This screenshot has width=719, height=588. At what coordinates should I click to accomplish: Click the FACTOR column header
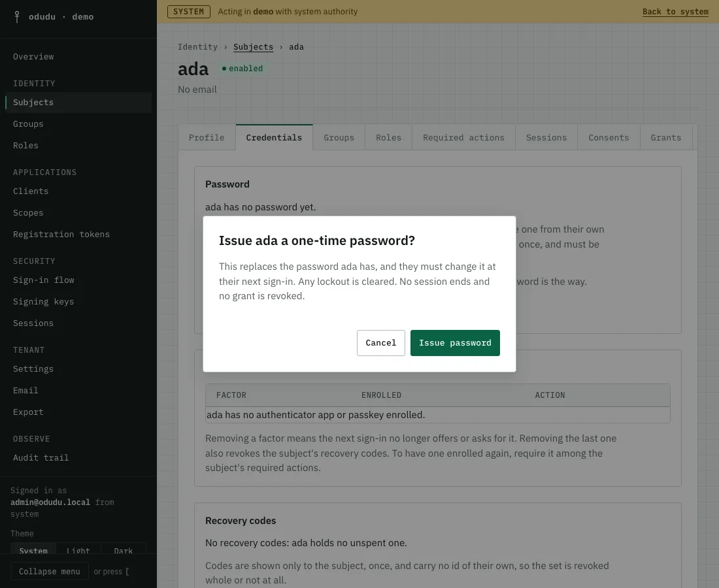(x=231, y=395)
